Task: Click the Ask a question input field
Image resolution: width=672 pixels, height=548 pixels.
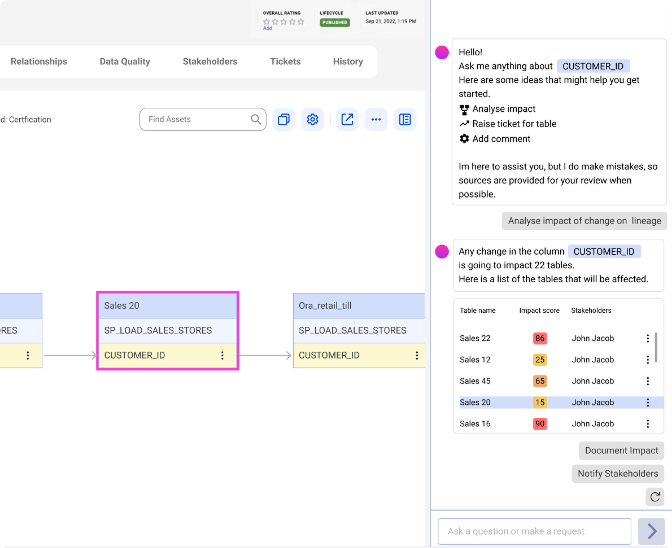Action: 534,531
